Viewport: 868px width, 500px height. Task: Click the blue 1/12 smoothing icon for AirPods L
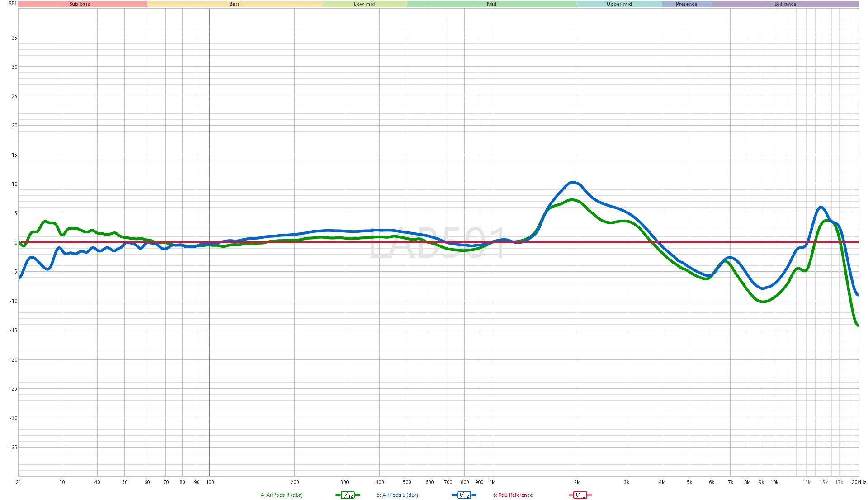click(464, 495)
